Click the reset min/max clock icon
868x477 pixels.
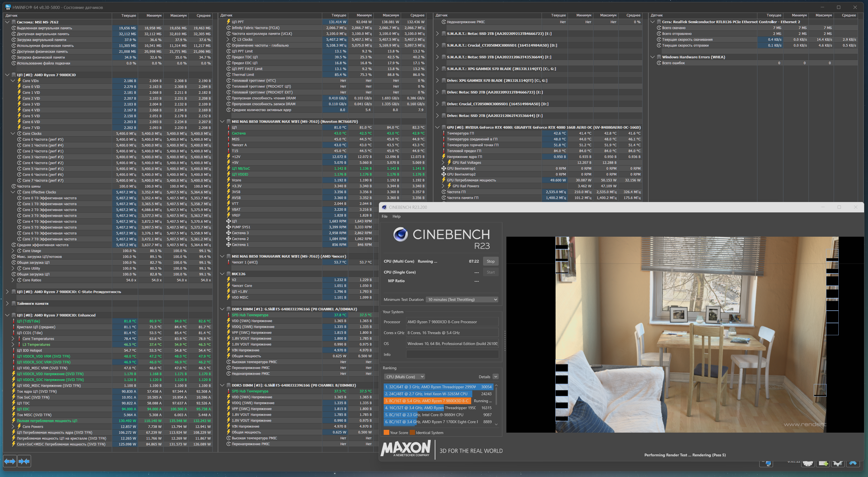pyautogui.click(x=808, y=464)
